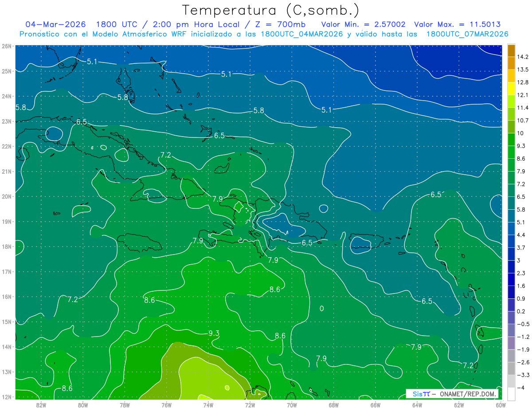
Task: Click the 9.3 contour label on the map
Action: (x=214, y=333)
